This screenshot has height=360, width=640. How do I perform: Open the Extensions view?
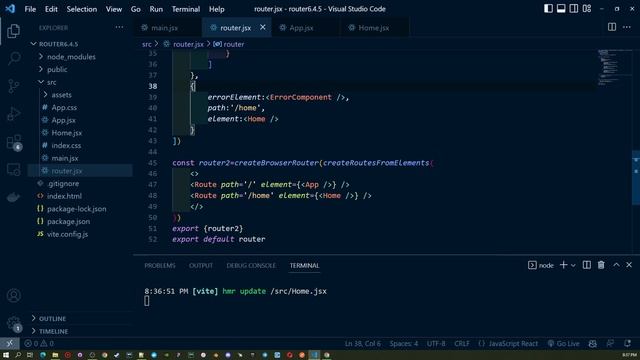13,142
